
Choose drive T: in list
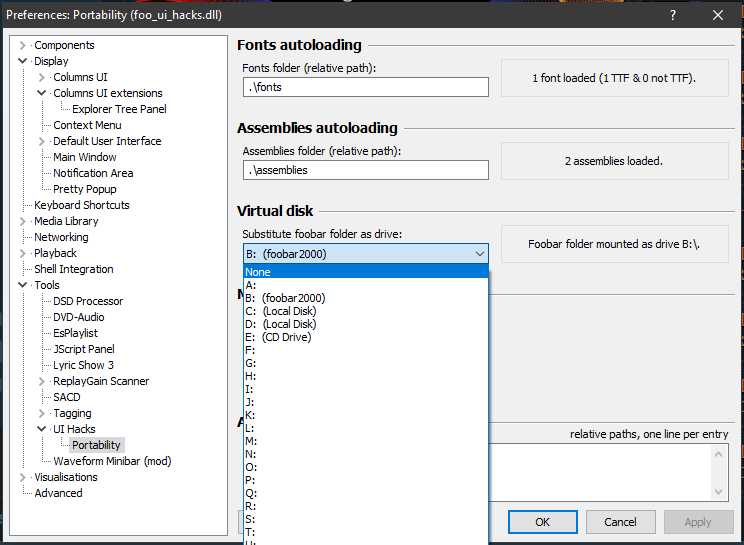click(366, 533)
